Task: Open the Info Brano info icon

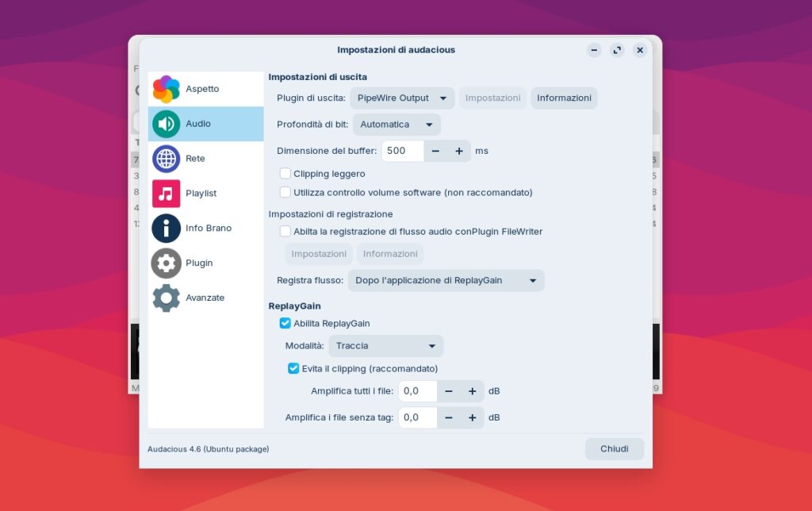Action: 166,228
